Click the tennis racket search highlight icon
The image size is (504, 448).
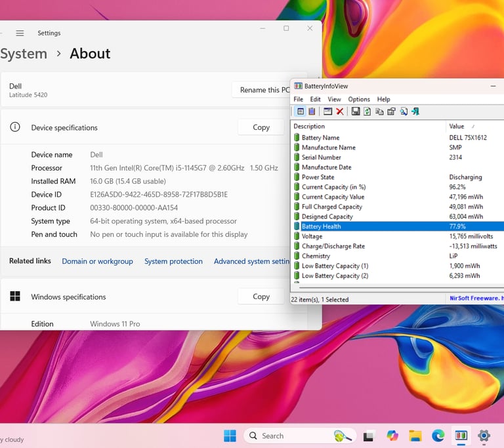342,436
